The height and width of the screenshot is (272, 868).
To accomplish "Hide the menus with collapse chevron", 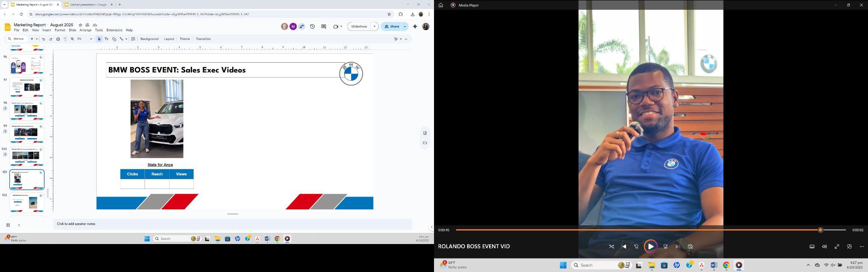I will pos(406,39).
